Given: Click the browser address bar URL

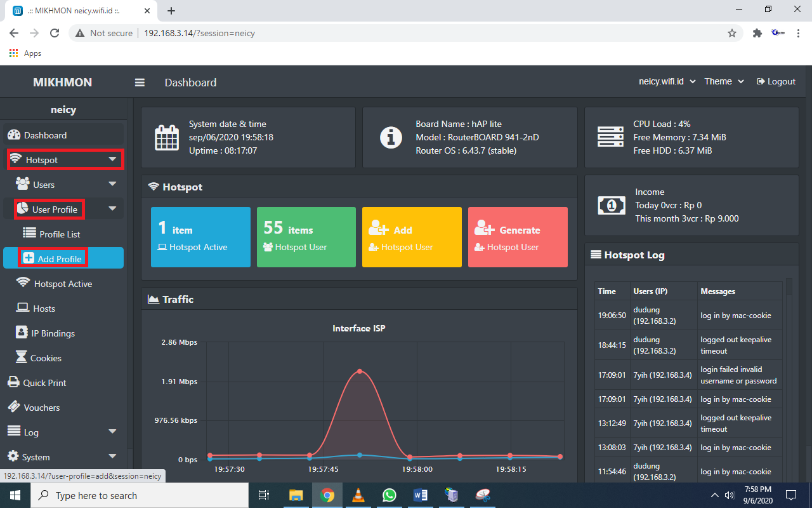Looking at the screenshot, I should coord(199,33).
